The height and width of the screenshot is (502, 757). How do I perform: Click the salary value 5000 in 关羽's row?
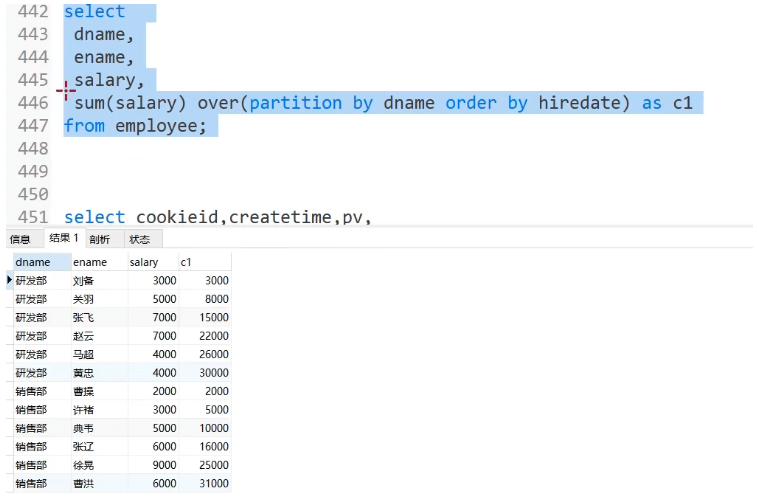pos(164,299)
